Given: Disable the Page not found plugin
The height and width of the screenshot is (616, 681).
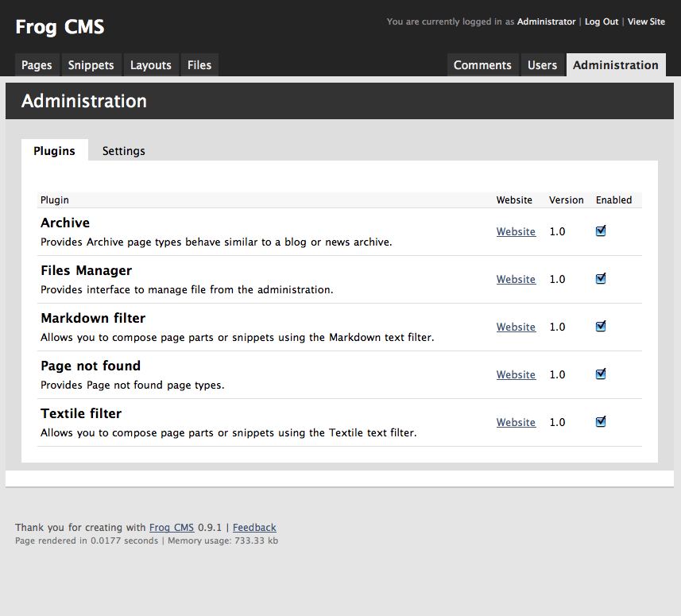Looking at the screenshot, I should (601, 374).
